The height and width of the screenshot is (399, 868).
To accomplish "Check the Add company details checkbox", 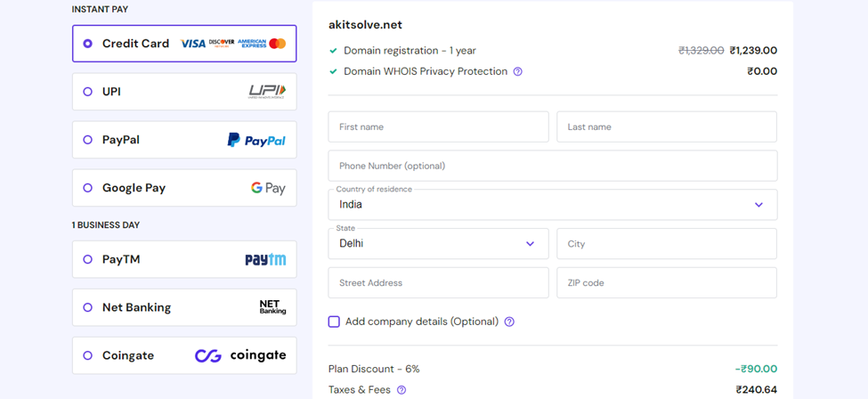I will (334, 322).
